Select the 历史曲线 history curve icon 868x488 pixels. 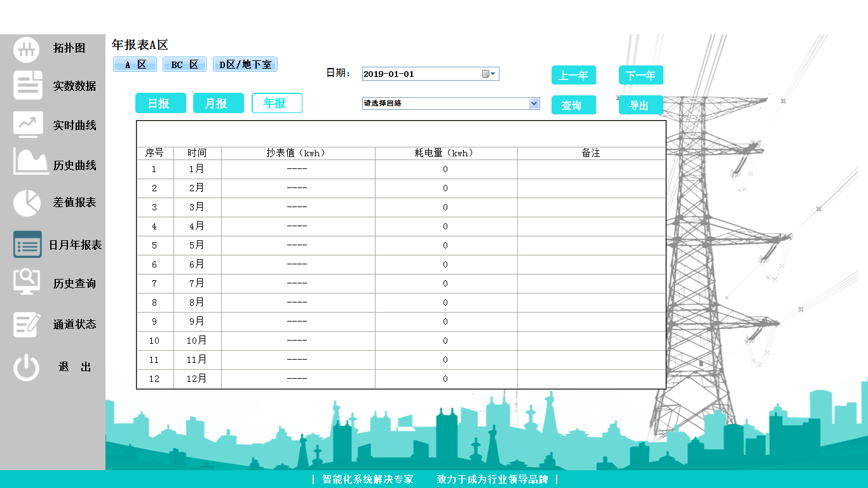pyautogui.click(x=30, y=163)
